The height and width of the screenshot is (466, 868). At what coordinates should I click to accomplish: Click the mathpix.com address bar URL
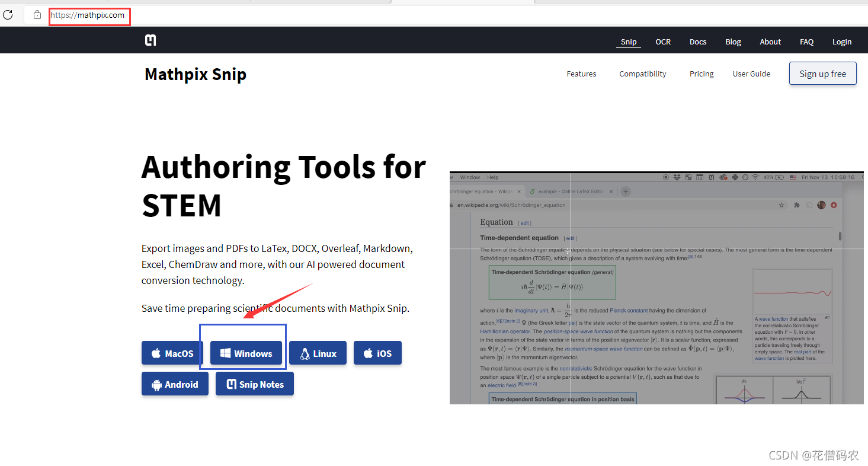pyautogui.click(x=88, y=15)
